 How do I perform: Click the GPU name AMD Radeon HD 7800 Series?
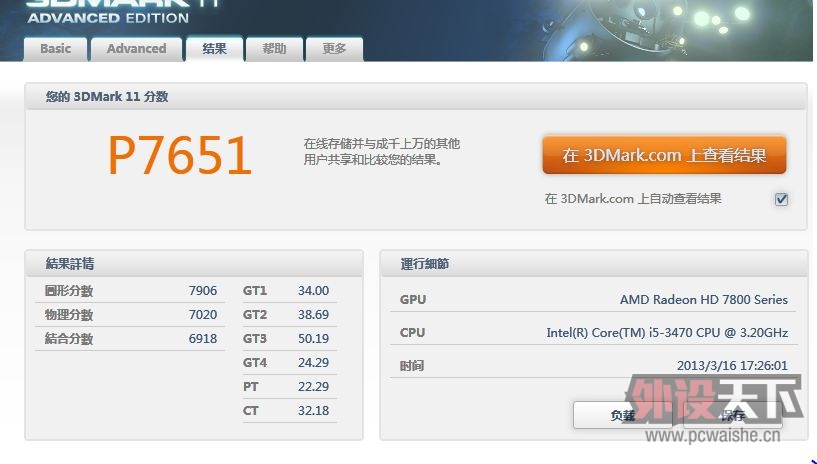click(x=703, y=299)
